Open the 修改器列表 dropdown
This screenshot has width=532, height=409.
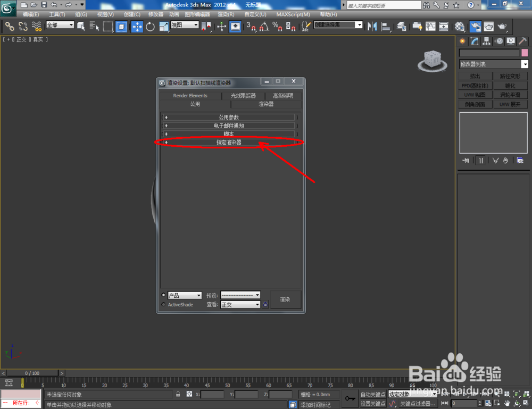click(x=494, y=64)
